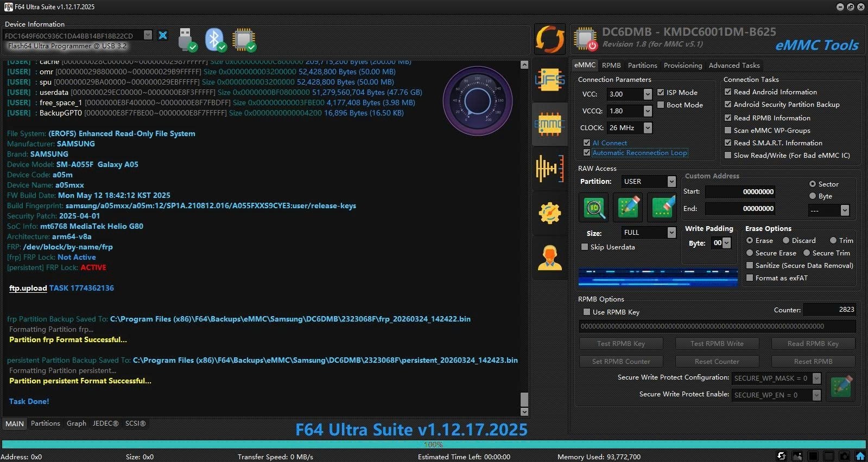Click the End address input field

coord(740,209)
